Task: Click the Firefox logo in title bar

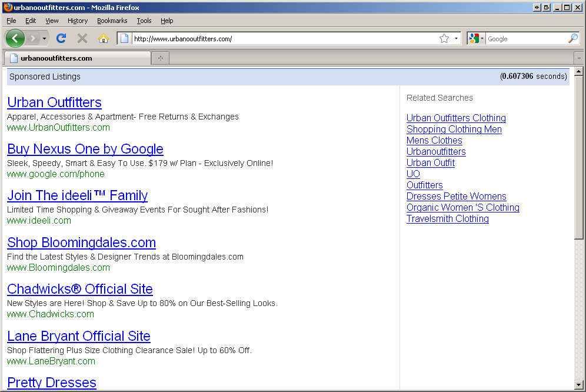Action: 8,7
